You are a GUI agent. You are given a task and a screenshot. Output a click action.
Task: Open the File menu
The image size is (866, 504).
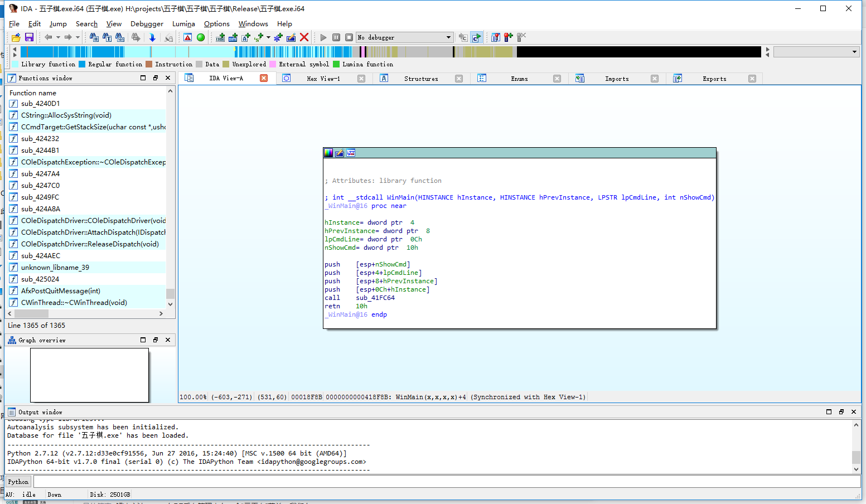(14, 24)
